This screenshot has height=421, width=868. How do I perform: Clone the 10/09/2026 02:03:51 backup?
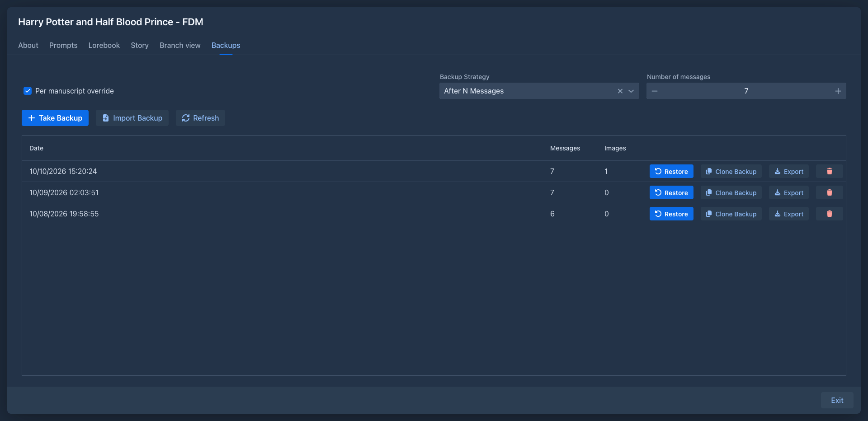point(731,192)
